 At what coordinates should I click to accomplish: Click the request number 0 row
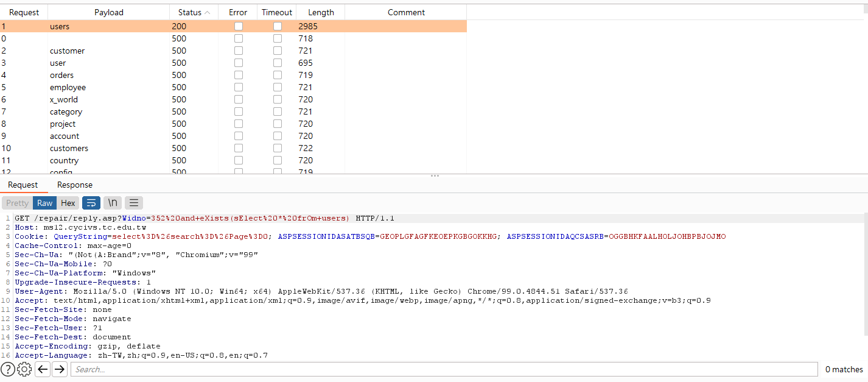233,38
